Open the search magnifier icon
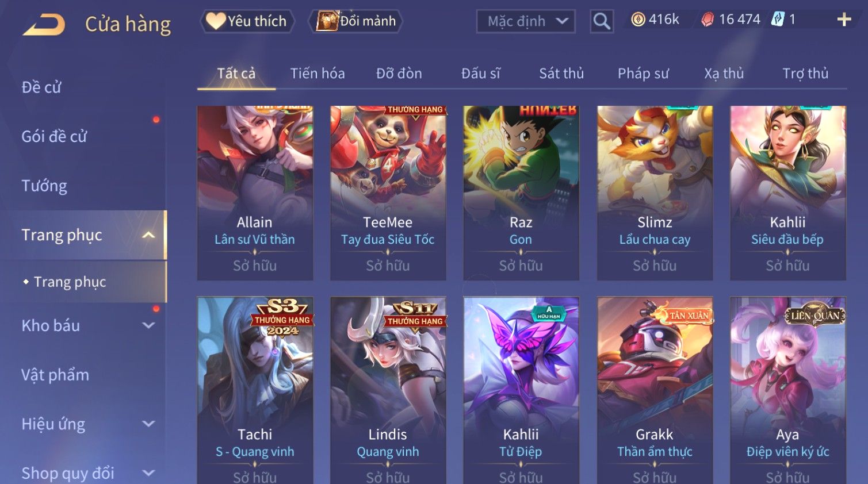Viewport: 868px width, 484px height. coord(602,22)
